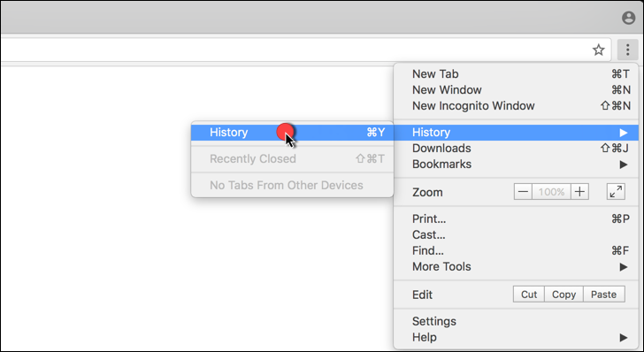Open the three-dot Chrome menu
The height and width of the screenshot is (352, 644).
[627, 50]
